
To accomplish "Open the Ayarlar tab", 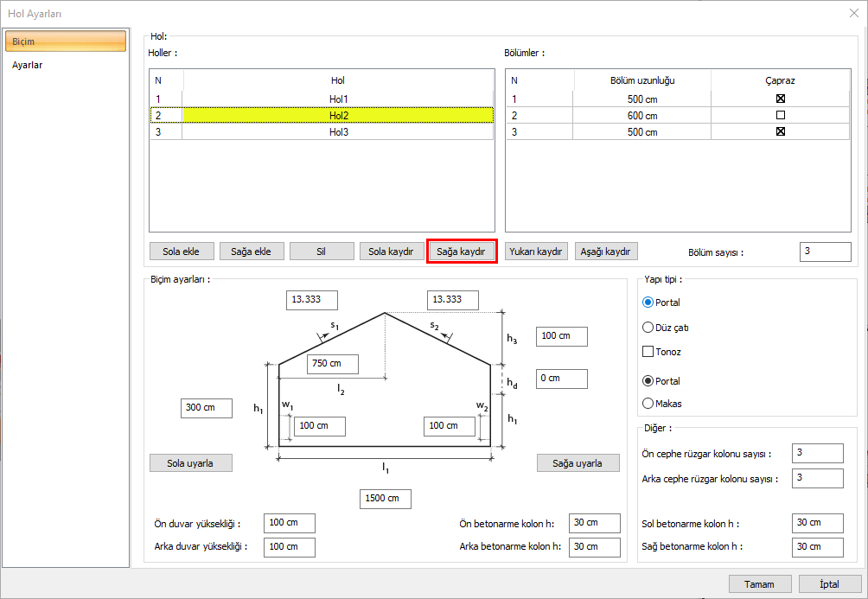I will [28, 65].
